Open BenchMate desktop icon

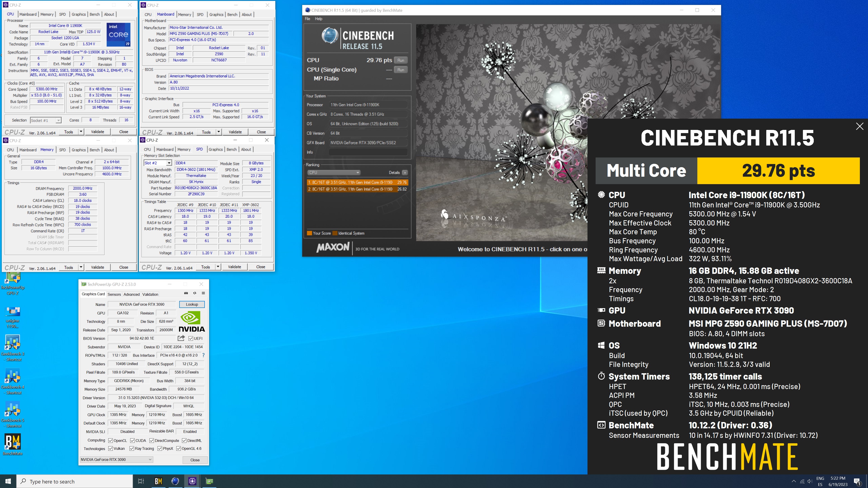point(13,445)
